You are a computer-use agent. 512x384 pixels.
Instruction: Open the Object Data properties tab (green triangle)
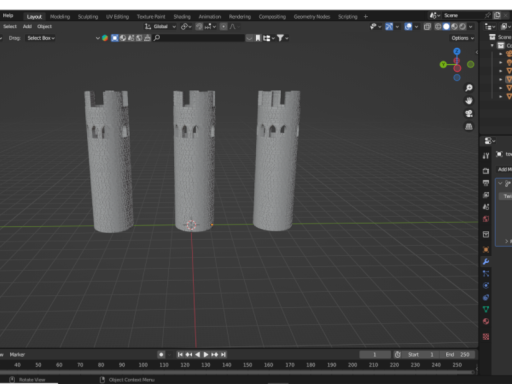(486, 309)
